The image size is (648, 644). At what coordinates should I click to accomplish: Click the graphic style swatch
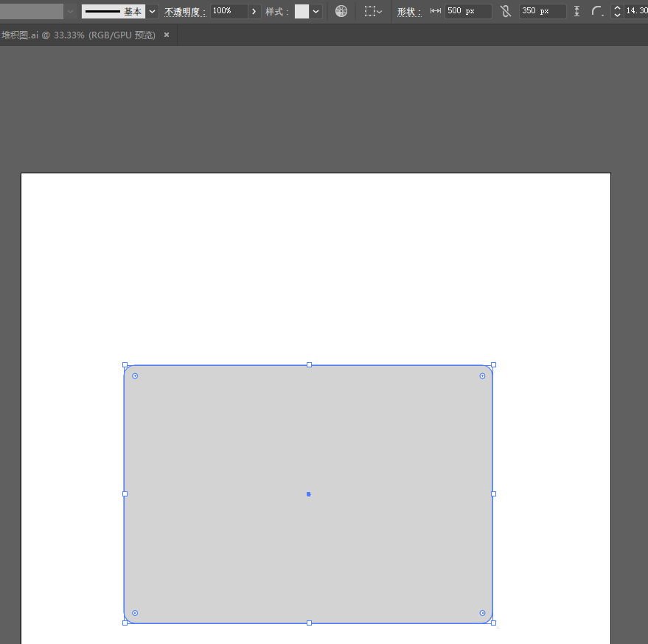click(x=302, y=12)
